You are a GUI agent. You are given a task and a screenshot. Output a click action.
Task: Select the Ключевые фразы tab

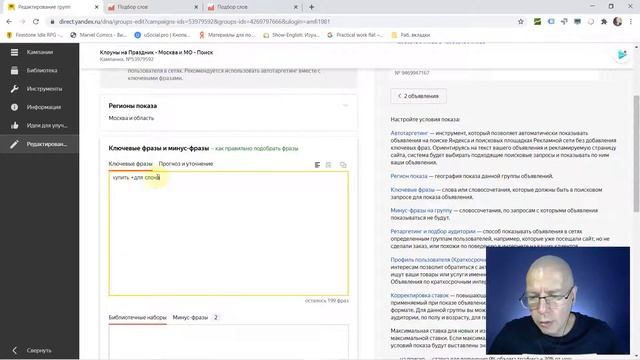(130, 164)
